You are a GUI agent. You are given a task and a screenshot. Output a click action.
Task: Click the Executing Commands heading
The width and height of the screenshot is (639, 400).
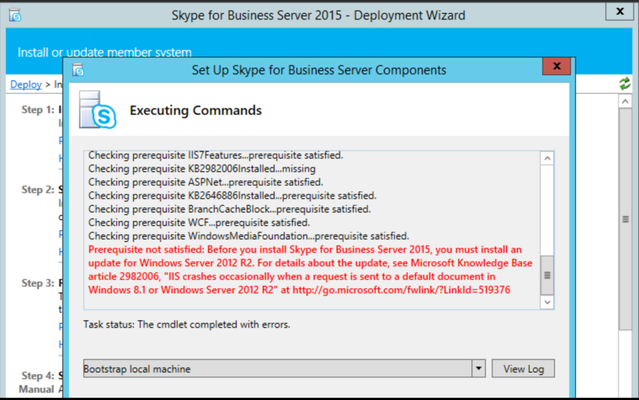click(196, 110)
